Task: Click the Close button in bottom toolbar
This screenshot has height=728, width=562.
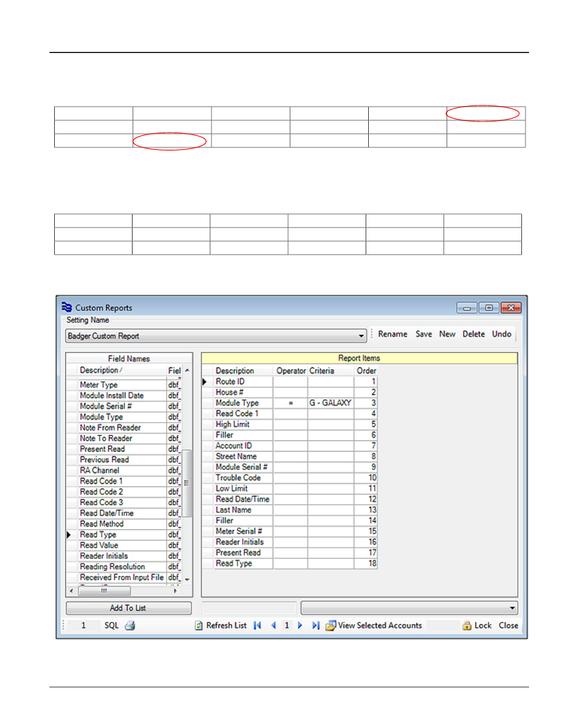Action: tap(508, 625)
